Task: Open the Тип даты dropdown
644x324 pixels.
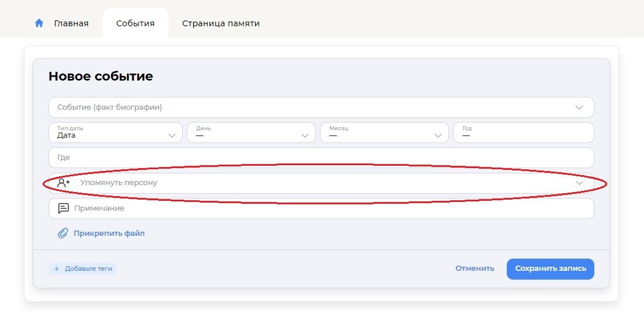Action: [116, 133]
